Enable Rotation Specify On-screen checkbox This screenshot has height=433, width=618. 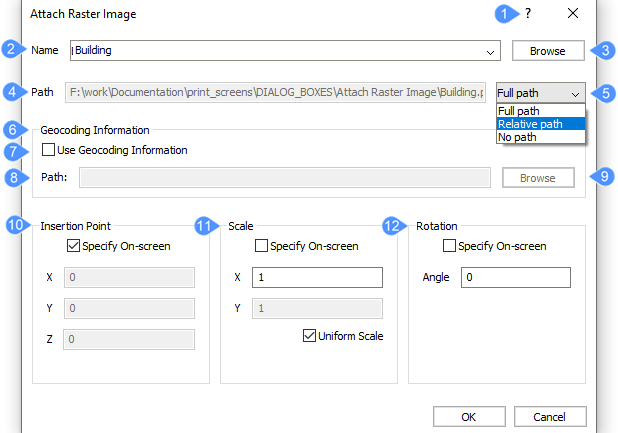[449, 246]
